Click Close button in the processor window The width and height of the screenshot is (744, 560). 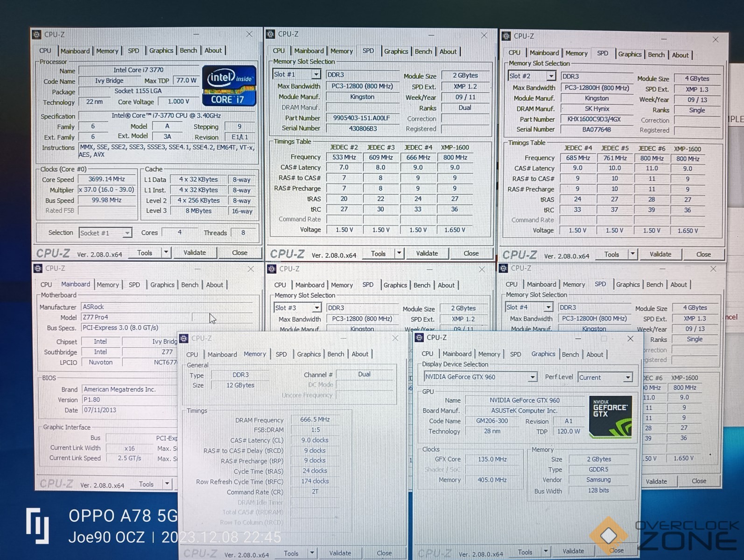(x=239, y=252)
